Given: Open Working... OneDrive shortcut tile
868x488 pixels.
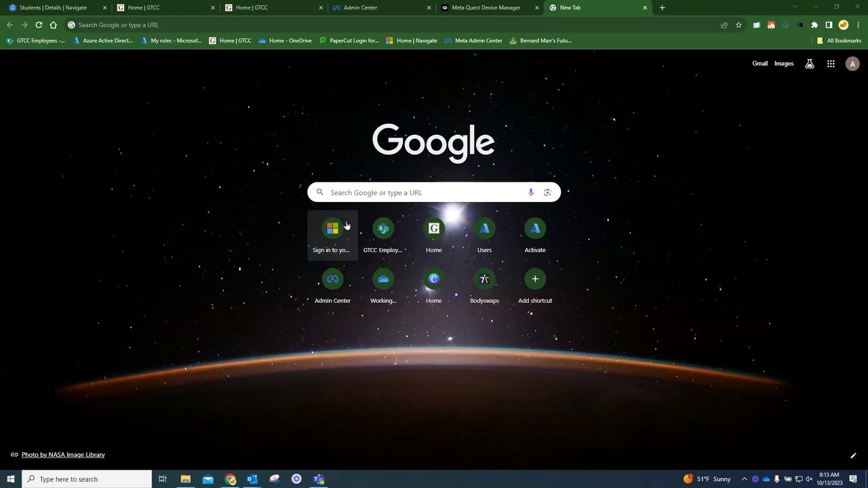Looking at the screenshot, I should (x=383, y=286).
